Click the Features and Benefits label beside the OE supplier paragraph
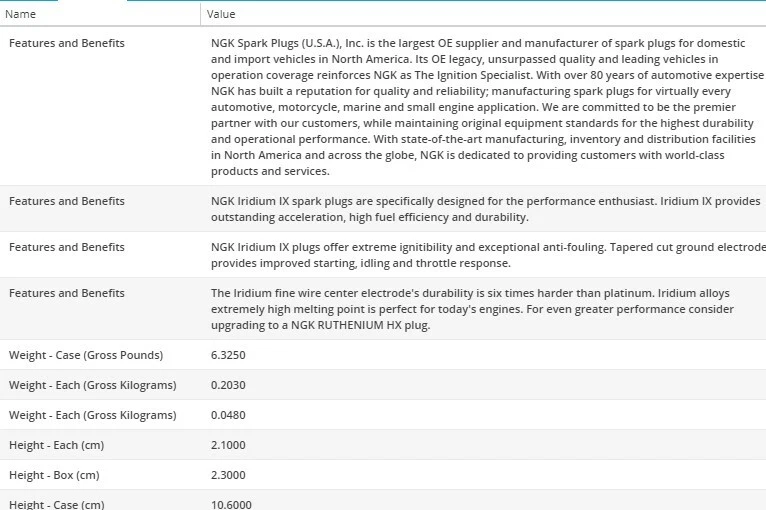The image size is (766, 510). (67, 43)
